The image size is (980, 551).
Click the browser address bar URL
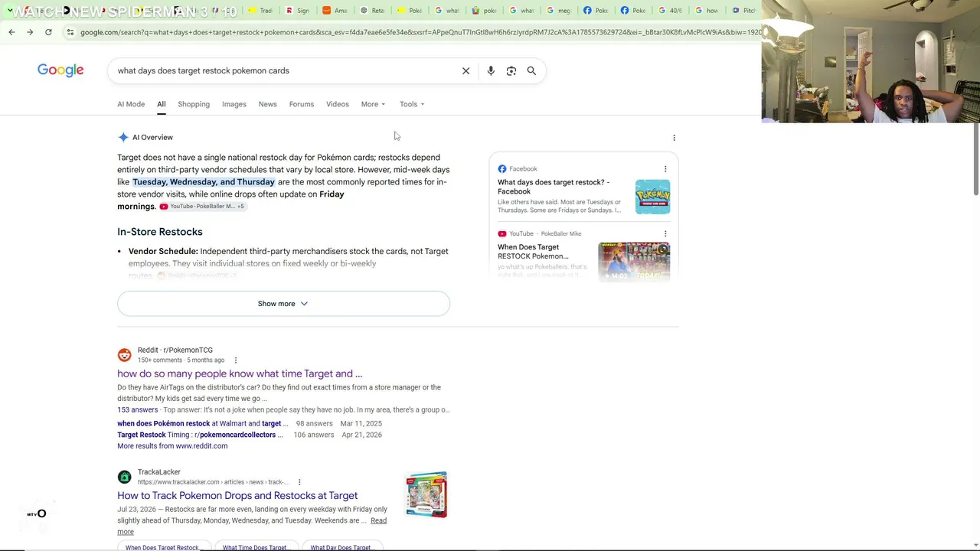point(420,32)
